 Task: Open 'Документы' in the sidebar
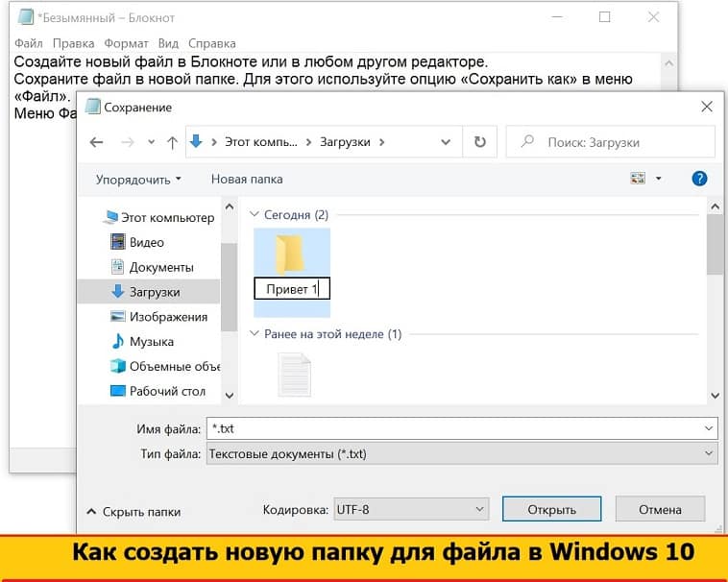click(x=153, y=267)
